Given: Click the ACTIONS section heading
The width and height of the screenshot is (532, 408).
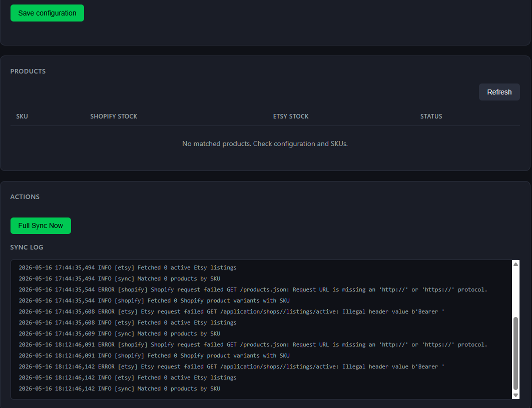Looking at the screenshot, I should point(25,197).
